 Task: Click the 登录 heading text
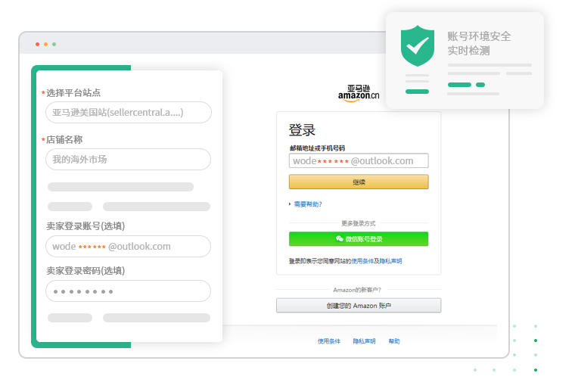coord(302,130)
